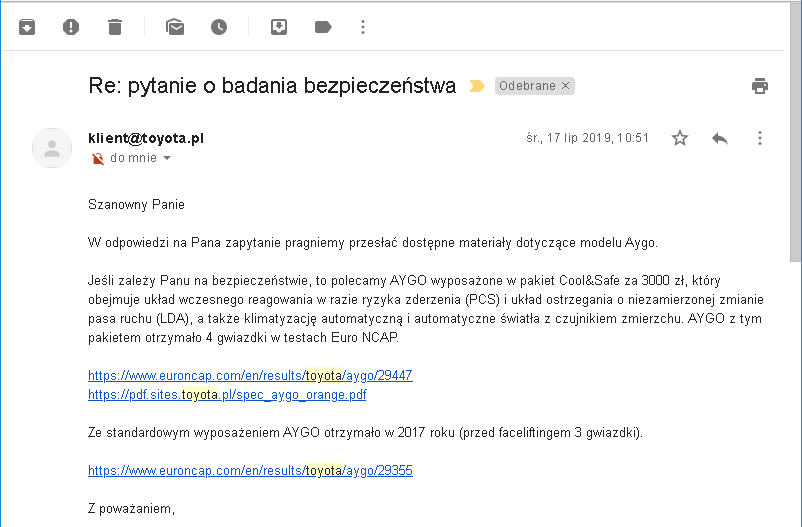The height and width of the screenshot is (527, 802).
Task: Open Euro NCAP link ending 29447
Action: pos(250,376)
